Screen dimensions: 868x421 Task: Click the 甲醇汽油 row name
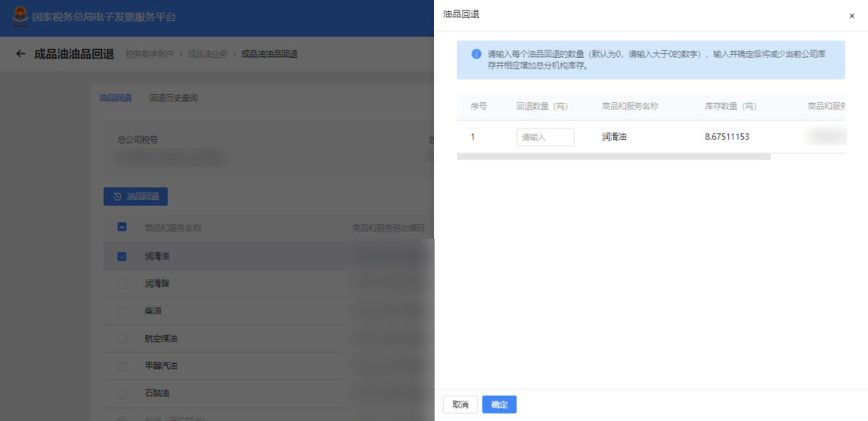point(161,366)
